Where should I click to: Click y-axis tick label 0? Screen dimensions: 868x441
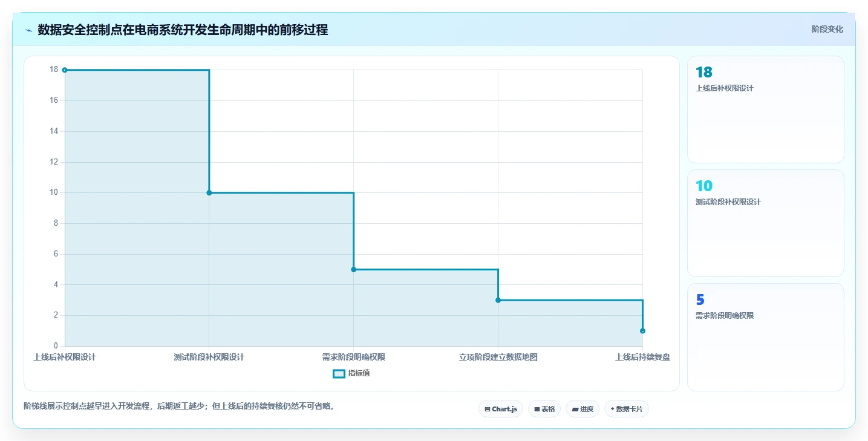click(56, 346)
